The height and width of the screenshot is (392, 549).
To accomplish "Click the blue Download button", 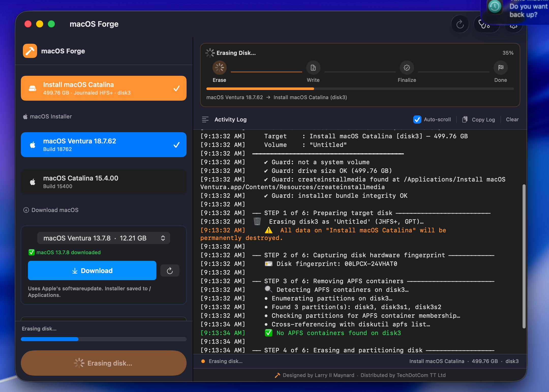I will tap(92, 270).
